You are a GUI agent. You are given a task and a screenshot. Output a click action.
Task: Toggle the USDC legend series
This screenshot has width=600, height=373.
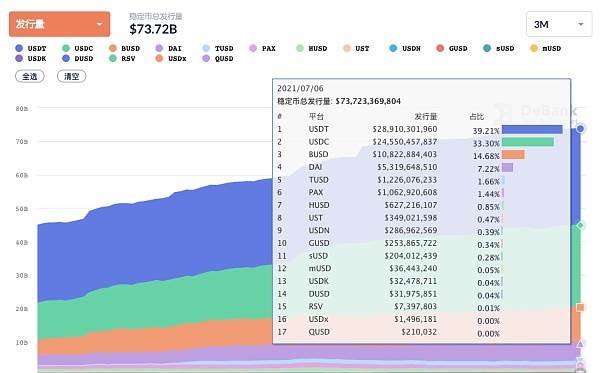[x=78, y=49]
